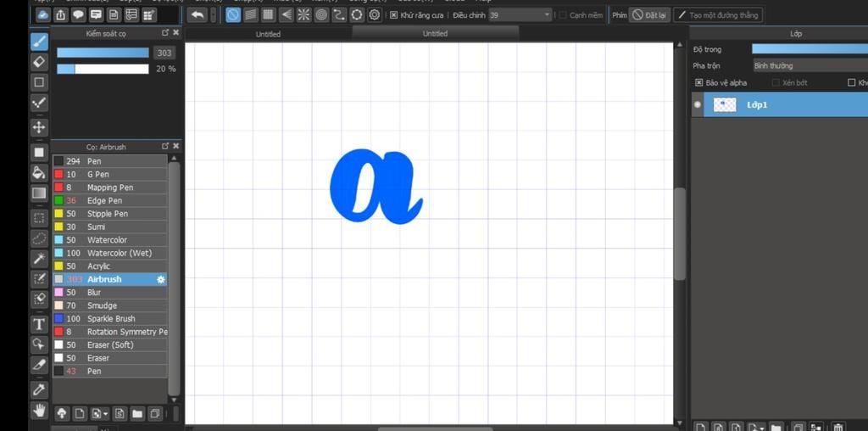868x431 pixels.
Task: Select the Brush tool in the left toolbar
Action: (x=39, y=42)
